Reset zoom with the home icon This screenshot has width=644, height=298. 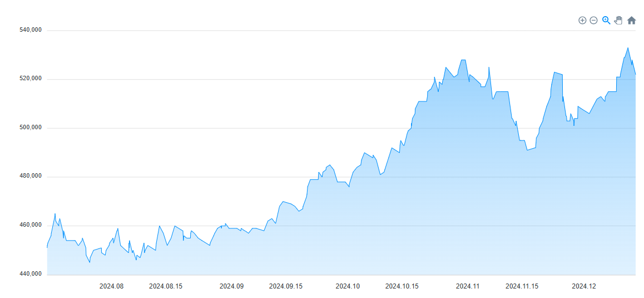(631, 20)
